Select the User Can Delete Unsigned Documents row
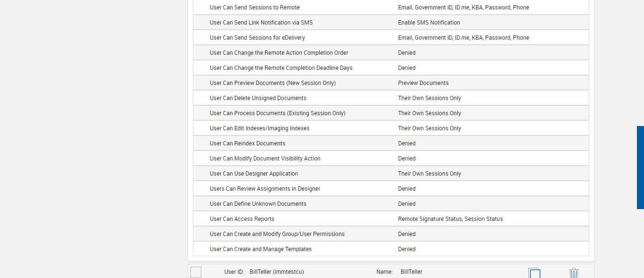The width and height of the screenshot is (644, 278). (258, 98)
